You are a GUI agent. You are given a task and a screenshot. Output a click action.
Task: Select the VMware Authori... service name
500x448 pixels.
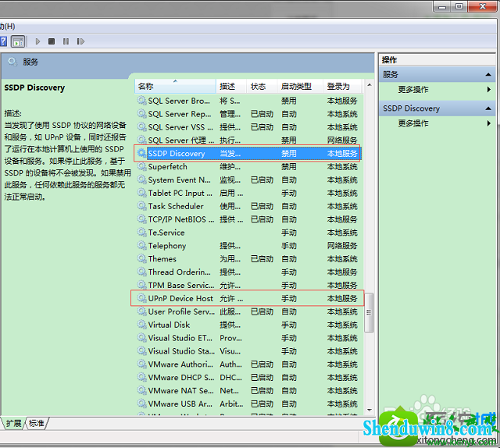tap(180, 364)
